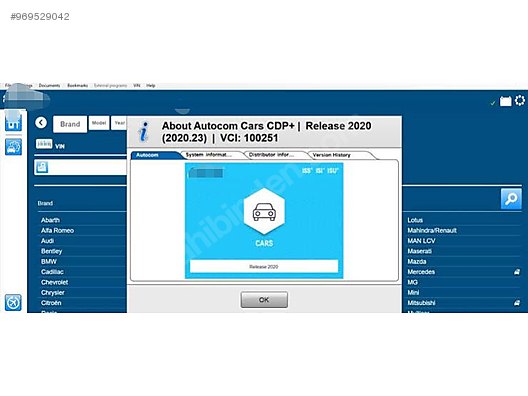The height and width of the screenshot is (396, 528).
Task: Click the car icon beside Mercedes
Action: click(517, 272)
